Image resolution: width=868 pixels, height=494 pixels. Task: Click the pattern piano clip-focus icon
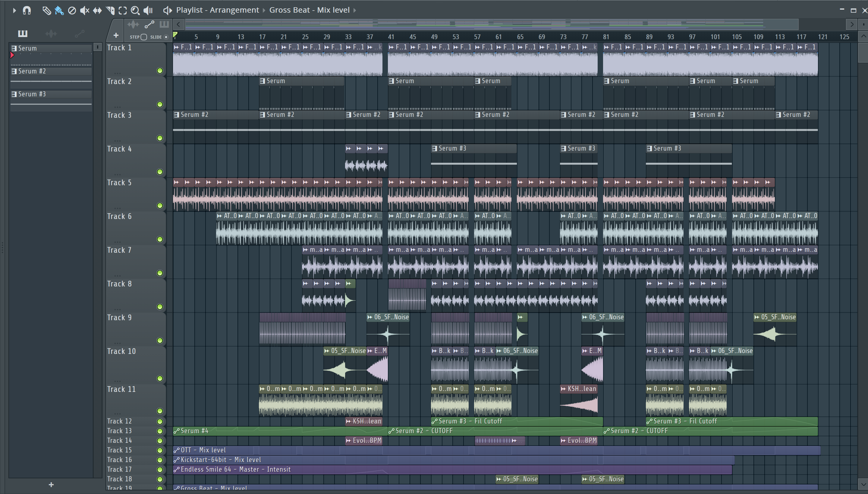pyautogui.click(x=164, y=24)
